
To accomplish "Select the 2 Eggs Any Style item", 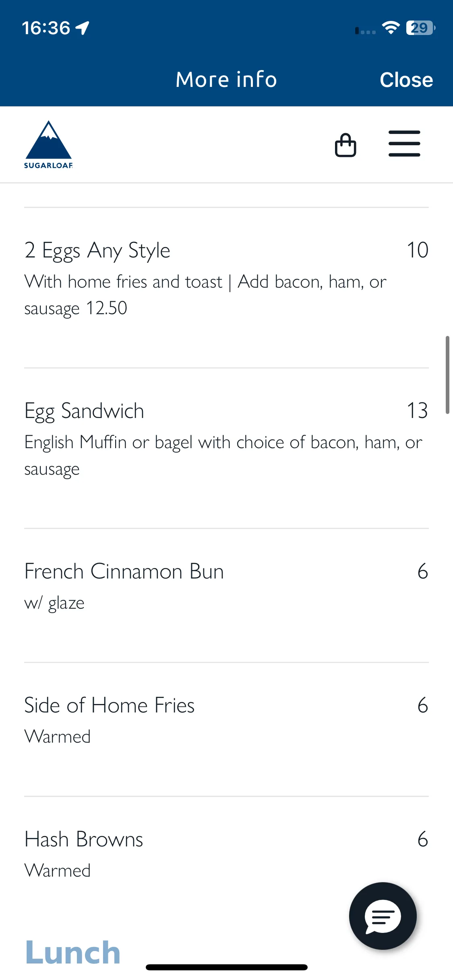I will point(226,288).
